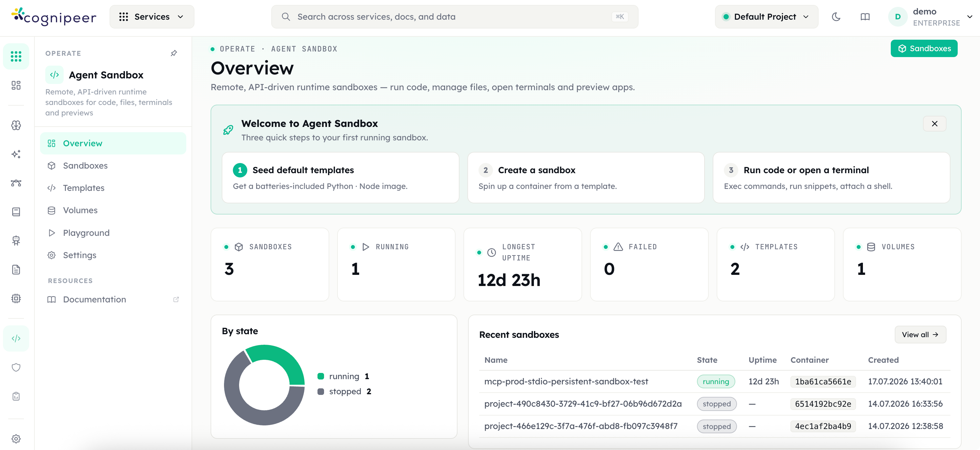Open the document file rail icon
The width and height of the screenshot is (980, 450).
[x=16, y=269]
